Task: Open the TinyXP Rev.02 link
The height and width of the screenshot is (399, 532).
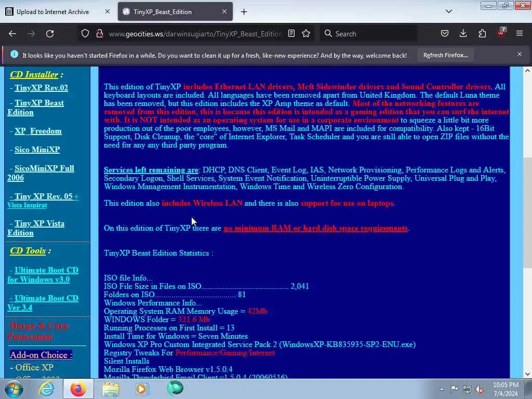Action: point(41,87)
